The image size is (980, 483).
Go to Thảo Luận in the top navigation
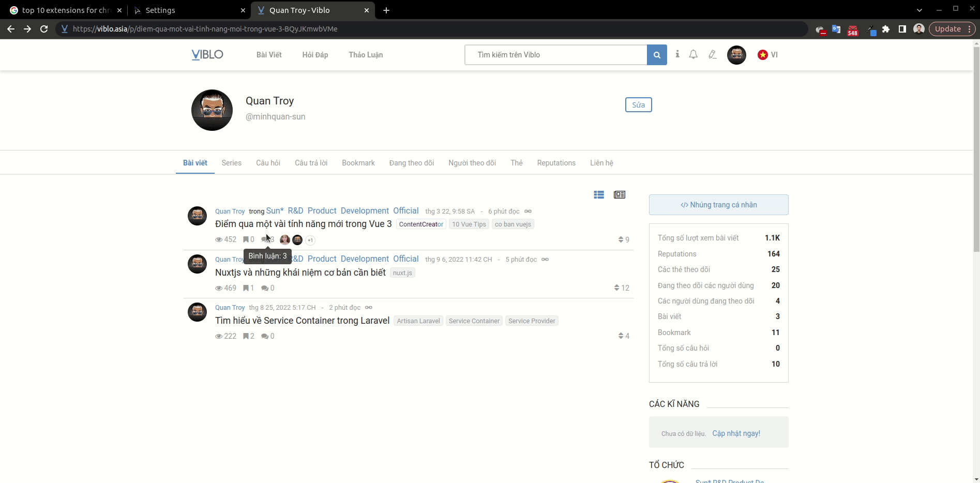(x=366, y=55)
